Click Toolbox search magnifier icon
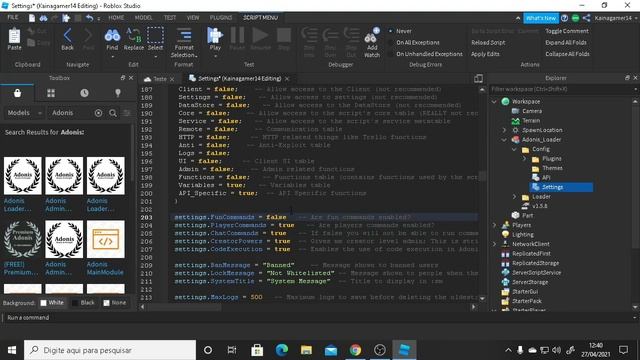The height and width of the screenshot is (360, 640). [113, 113]
